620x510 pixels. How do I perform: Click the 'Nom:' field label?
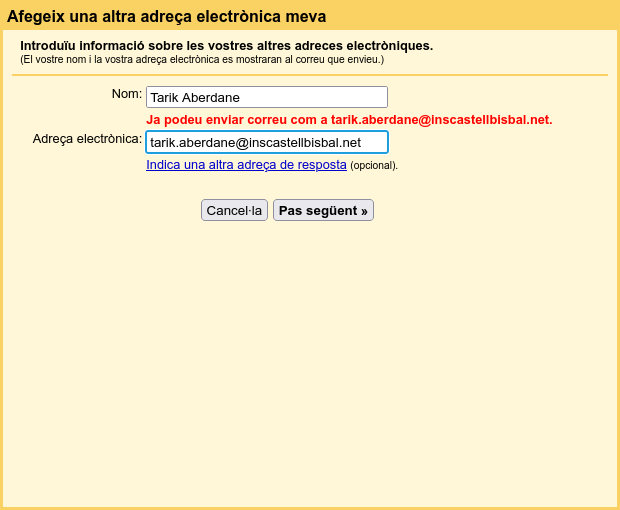(127, 94)
